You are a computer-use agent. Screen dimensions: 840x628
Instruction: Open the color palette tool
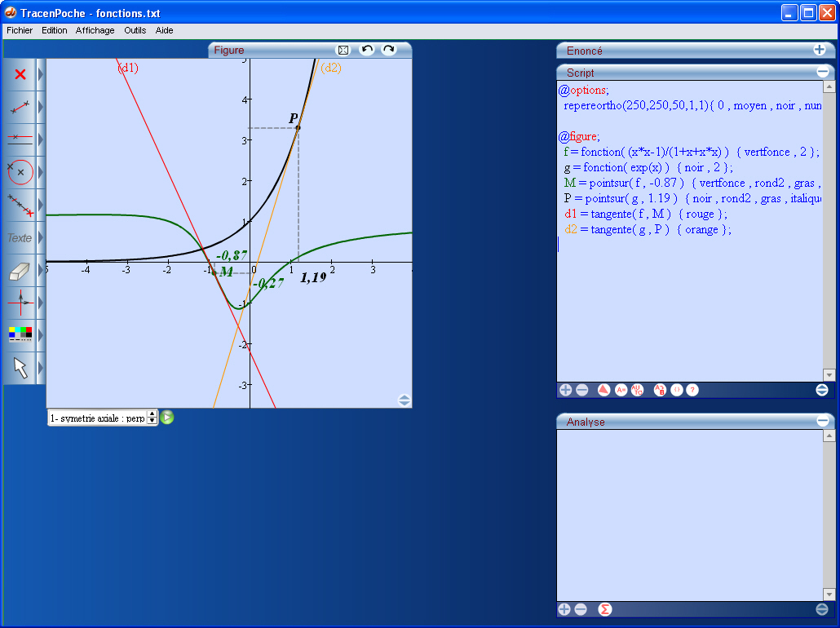point(20,335)
